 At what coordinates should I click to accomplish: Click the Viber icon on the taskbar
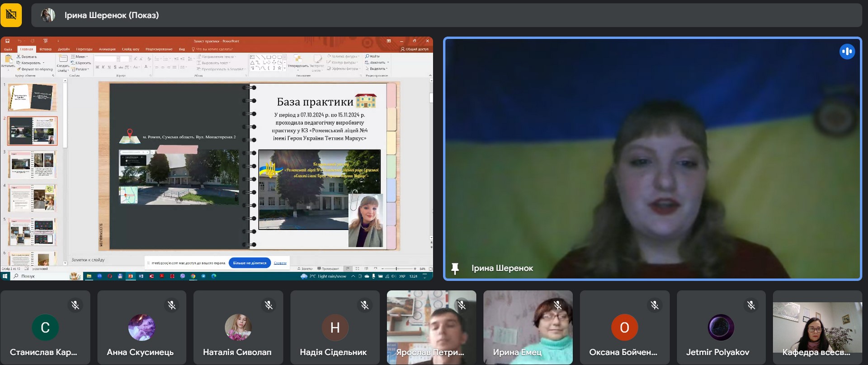pos(183,276)
